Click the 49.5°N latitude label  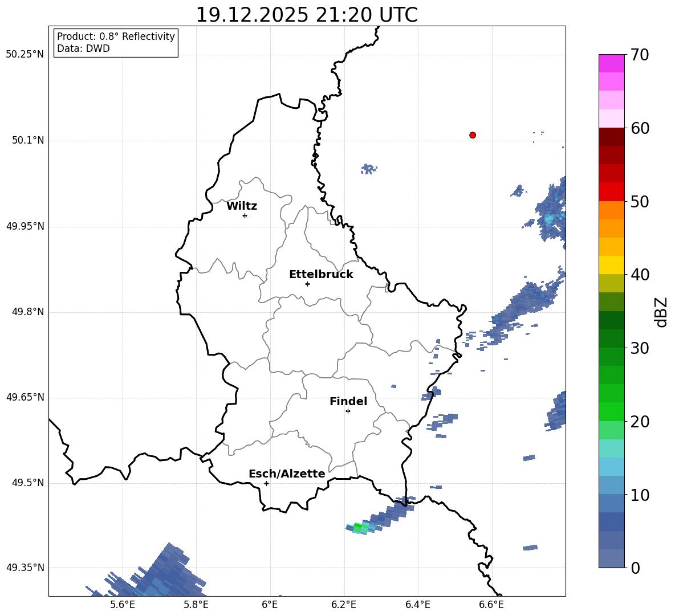[28, 483]
